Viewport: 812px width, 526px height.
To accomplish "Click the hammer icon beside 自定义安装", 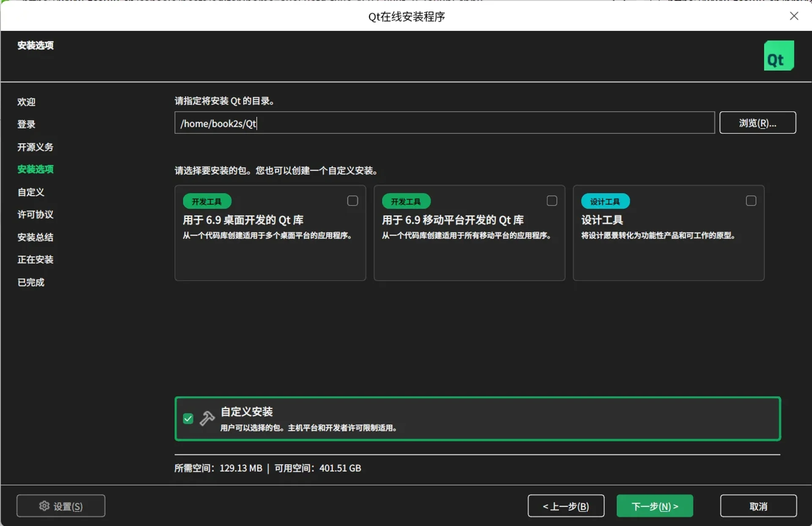I will pos(207,418).
